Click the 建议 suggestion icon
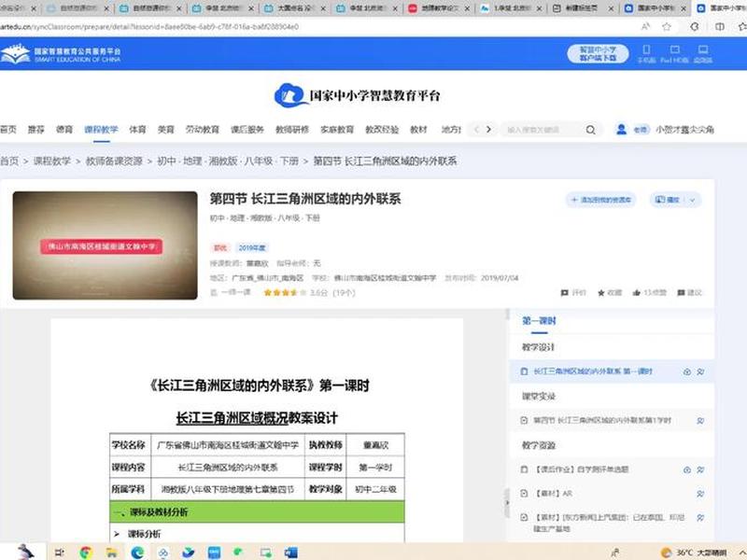The image size is (747, 560). pos(682,293)
